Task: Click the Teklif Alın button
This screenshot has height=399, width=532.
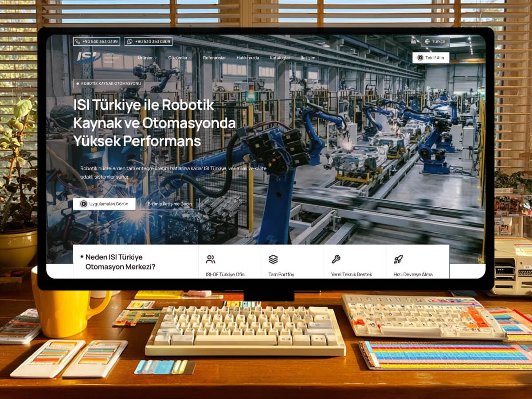Action: 432,57
